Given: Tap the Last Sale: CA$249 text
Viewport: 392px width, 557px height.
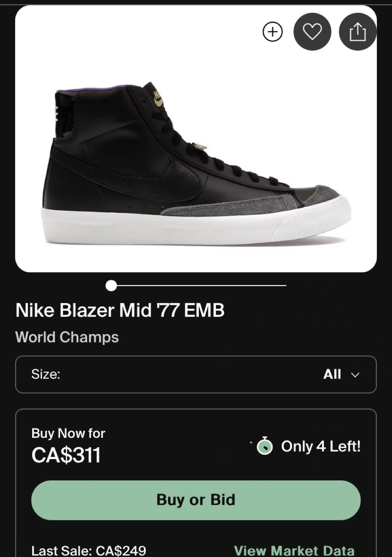Looking at the screenshot, I should 89,550.
